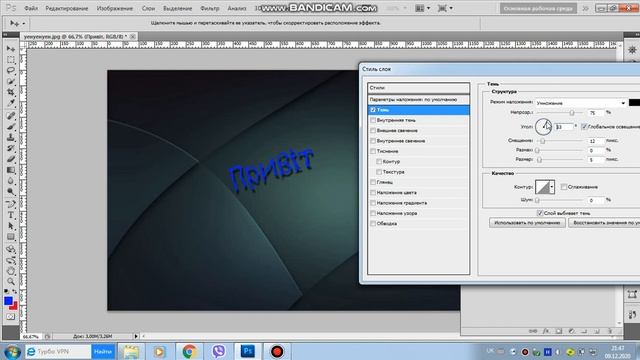
Task: Open the Редактирование menu
Action: [x=67, y=8]
